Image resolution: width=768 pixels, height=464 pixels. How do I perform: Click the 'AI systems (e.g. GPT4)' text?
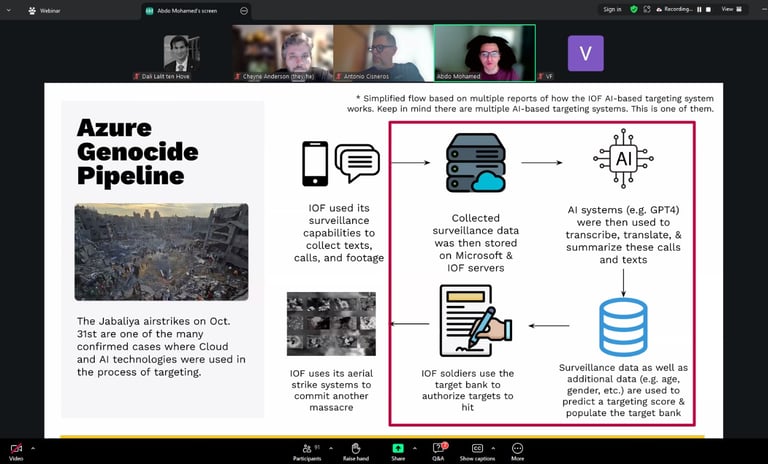(x=623, y=235)
